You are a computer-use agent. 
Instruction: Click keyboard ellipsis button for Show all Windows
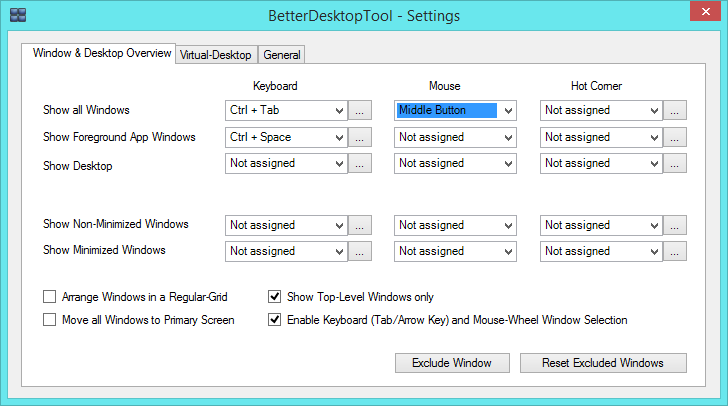pyautogui.click(x=360, y=111)
